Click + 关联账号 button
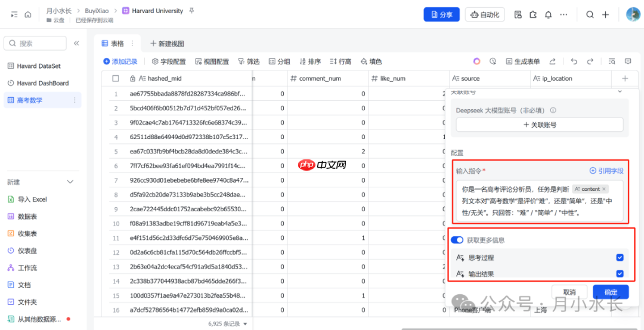Image resolution: width=644 pixels, height=330 pixels. point(540,125)
